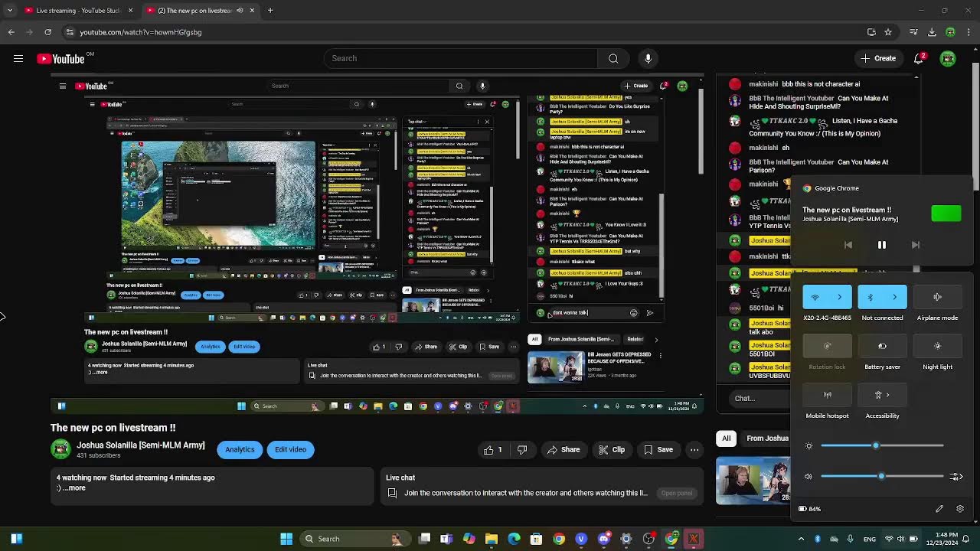Image resolution: width=980 pixels, height=551 pixels.
Task: Adjust the volume slider in quick settings
Action: coord(882,476)
